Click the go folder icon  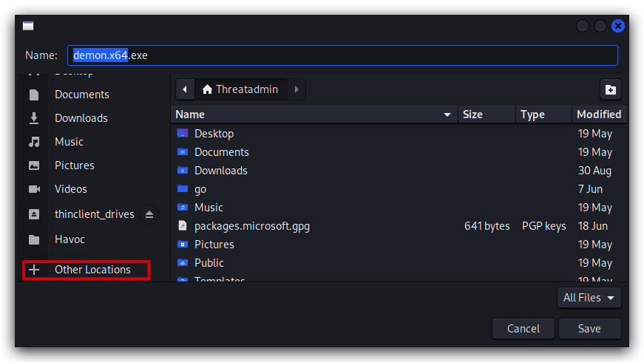coord(183,189)
